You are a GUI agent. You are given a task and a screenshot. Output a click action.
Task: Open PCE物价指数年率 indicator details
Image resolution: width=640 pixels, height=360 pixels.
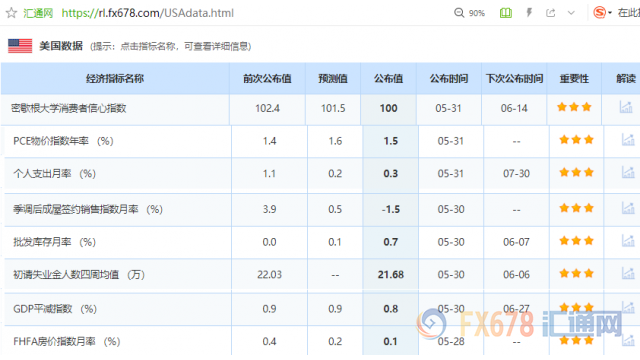(63, 141)
